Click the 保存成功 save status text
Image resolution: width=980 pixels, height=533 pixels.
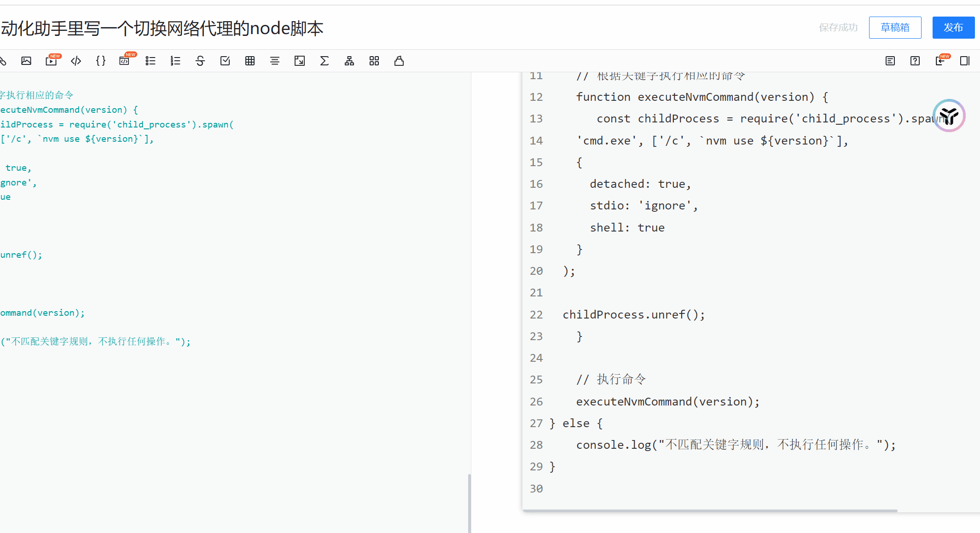tap(838, 28)
